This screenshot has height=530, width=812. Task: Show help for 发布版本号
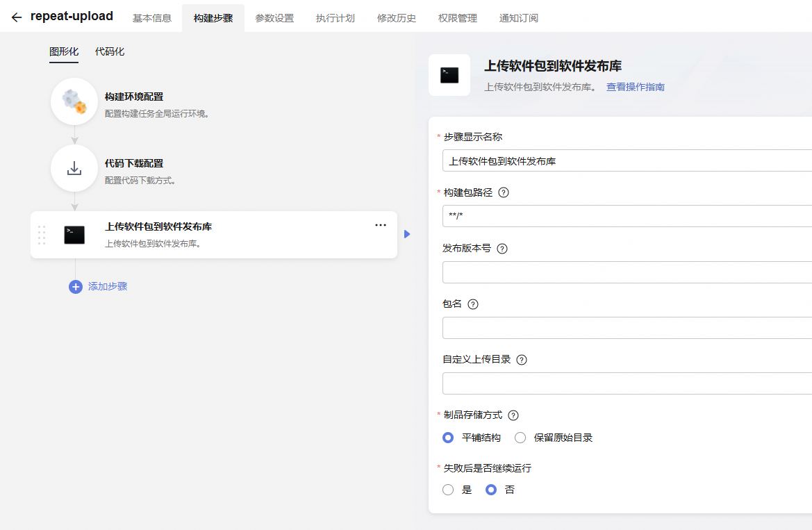click(502, 249)
